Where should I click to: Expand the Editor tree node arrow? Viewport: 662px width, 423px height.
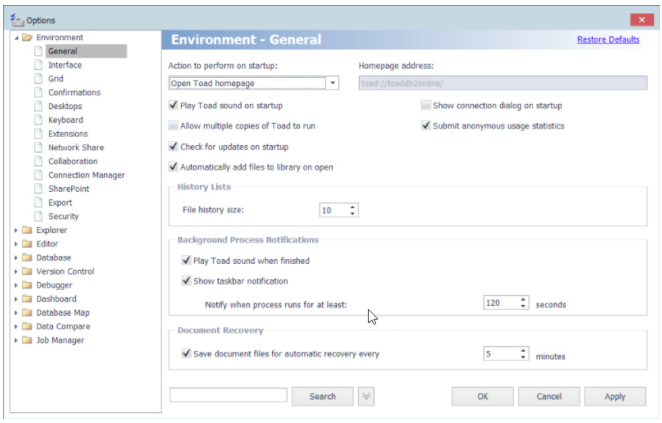[16, 244]
